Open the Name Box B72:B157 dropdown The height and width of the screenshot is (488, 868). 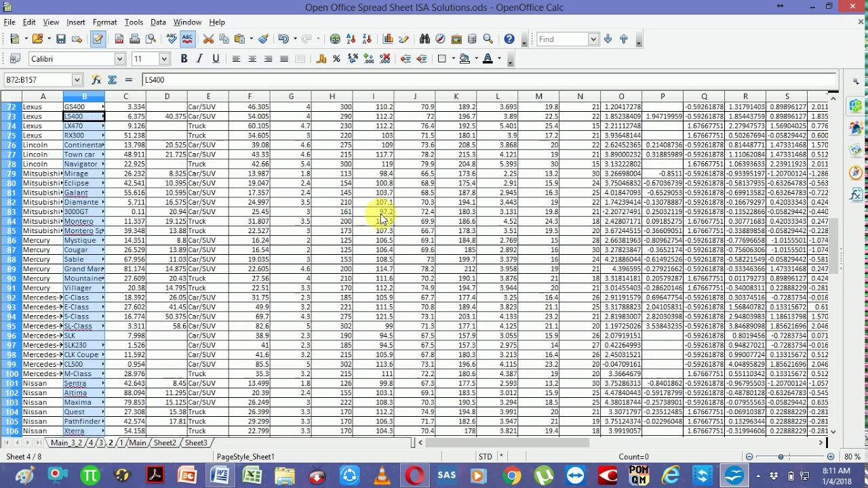(x=76, y=80)
